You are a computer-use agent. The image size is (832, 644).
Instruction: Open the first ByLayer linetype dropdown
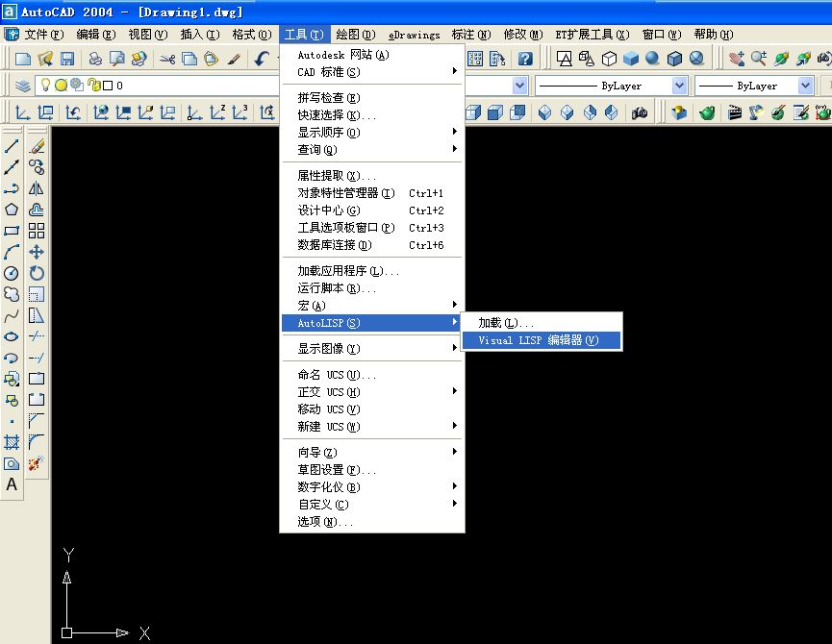[679, 86]
